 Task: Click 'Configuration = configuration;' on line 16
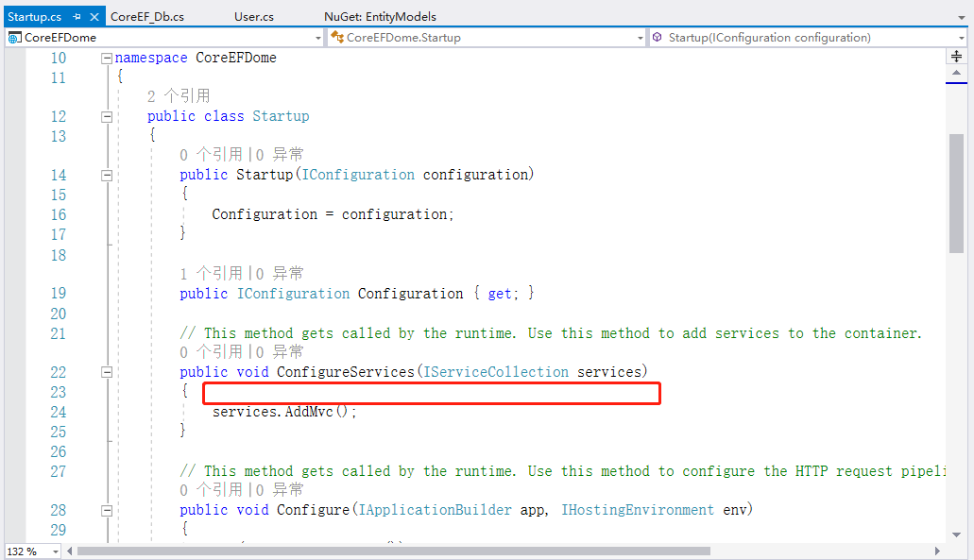tap(333, 214)
